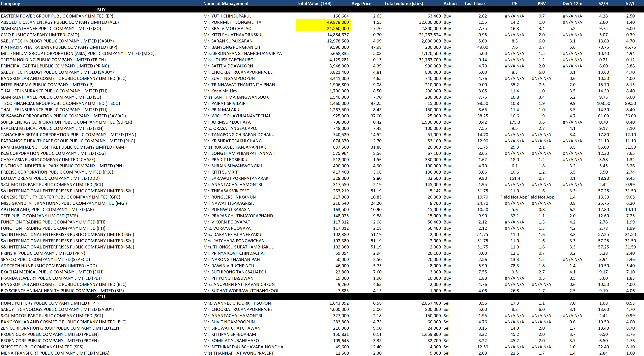Click SRISAWAD CORPORATION (SAWAD) cell
This screenshot has height=356, width=644.
tap(63, 116)
